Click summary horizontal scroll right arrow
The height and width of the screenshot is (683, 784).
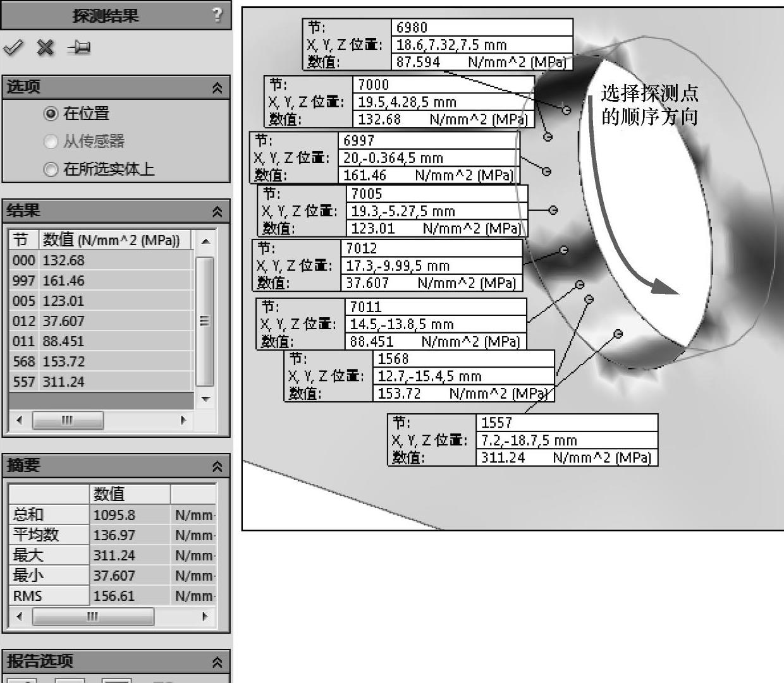click(x=204, y=615)
